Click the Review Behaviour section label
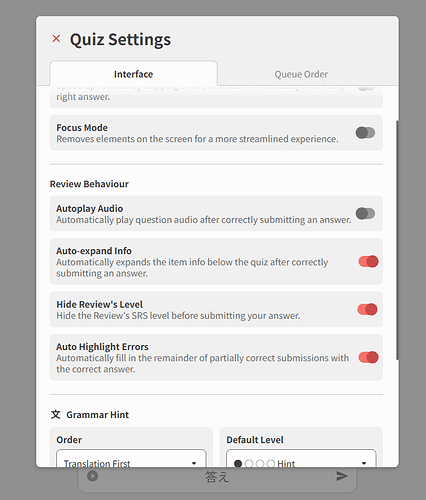426x500 pixels. 89,184
